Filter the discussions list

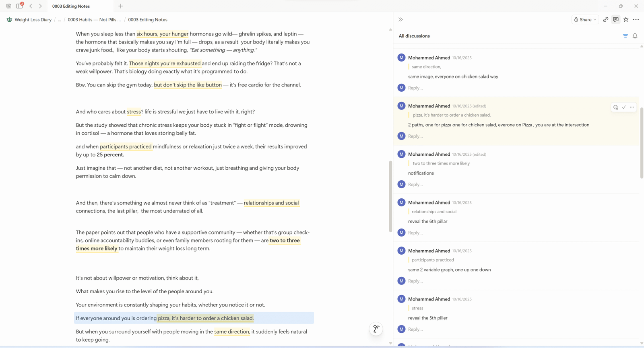[x=625, y=36]
